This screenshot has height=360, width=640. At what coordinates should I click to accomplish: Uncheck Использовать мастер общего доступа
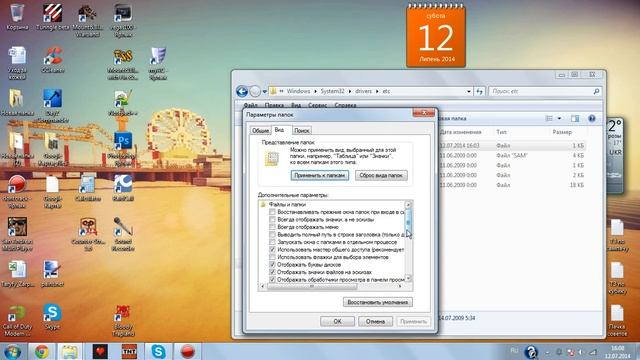[272, 249]
